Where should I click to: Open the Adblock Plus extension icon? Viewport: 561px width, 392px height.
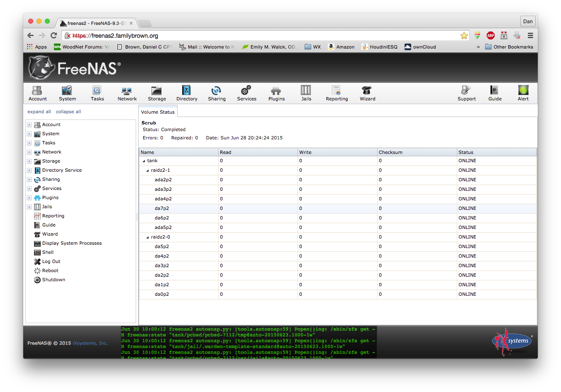click(490, 35)
